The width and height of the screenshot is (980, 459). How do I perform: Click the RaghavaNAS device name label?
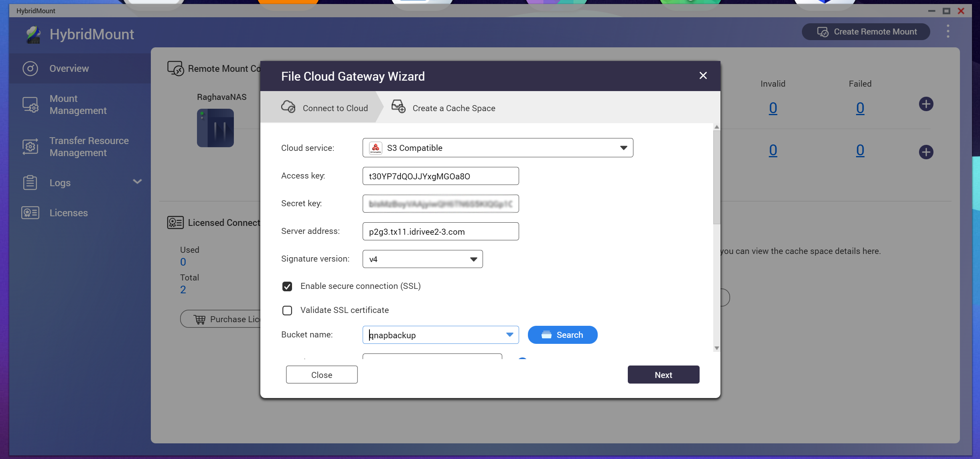(222, 97)
